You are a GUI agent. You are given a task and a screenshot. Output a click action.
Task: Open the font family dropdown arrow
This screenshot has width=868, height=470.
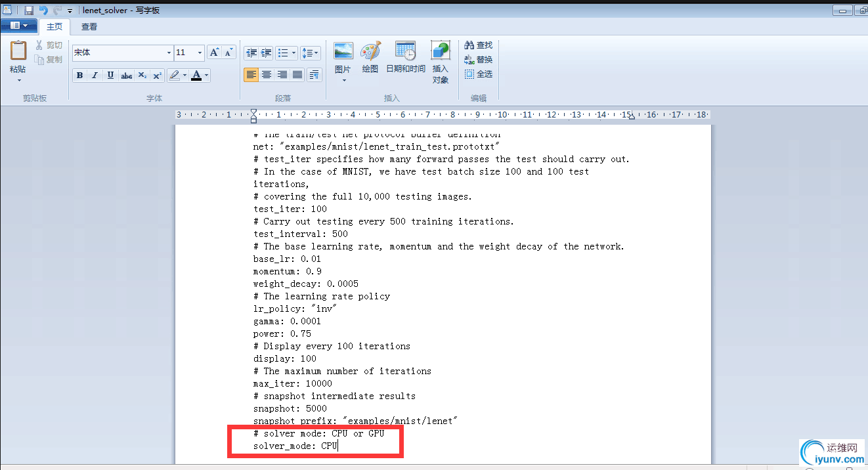pos(169,53)
